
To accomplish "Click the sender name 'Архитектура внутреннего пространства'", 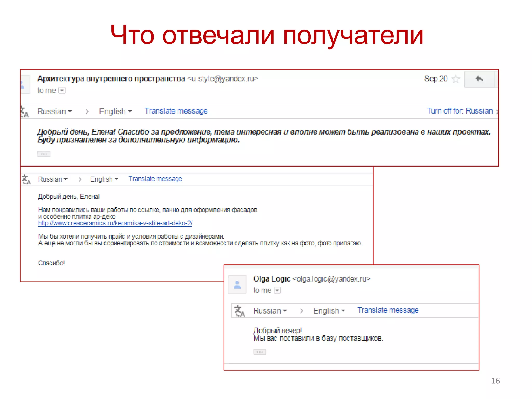I will (111, 79).
